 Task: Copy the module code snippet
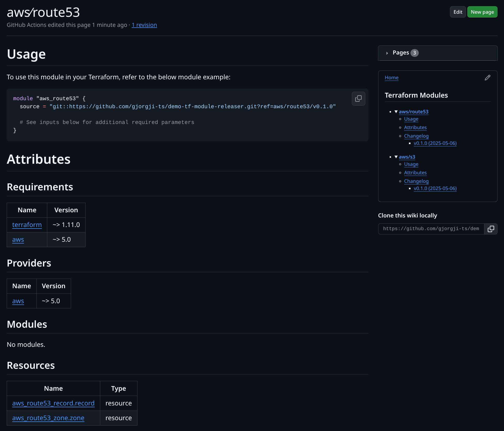coord(358,98)
